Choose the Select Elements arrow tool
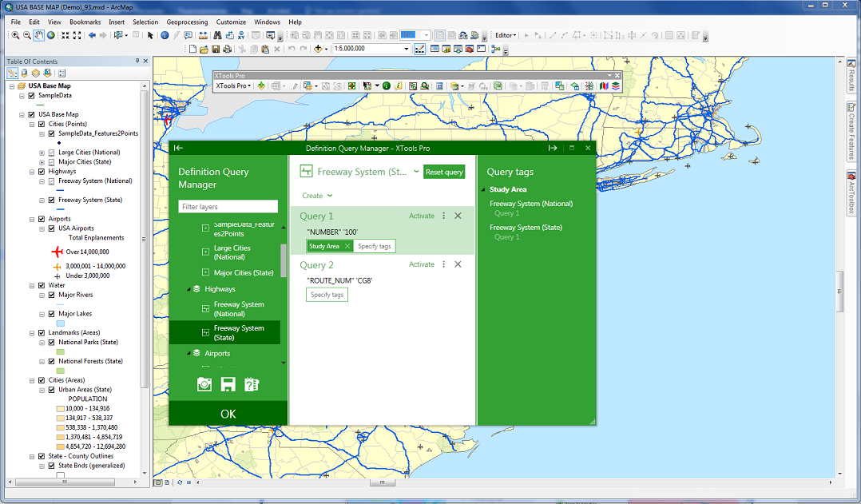The width and height of the screenshot is (861, 504). pyautogui.click(x=150, y=35)
